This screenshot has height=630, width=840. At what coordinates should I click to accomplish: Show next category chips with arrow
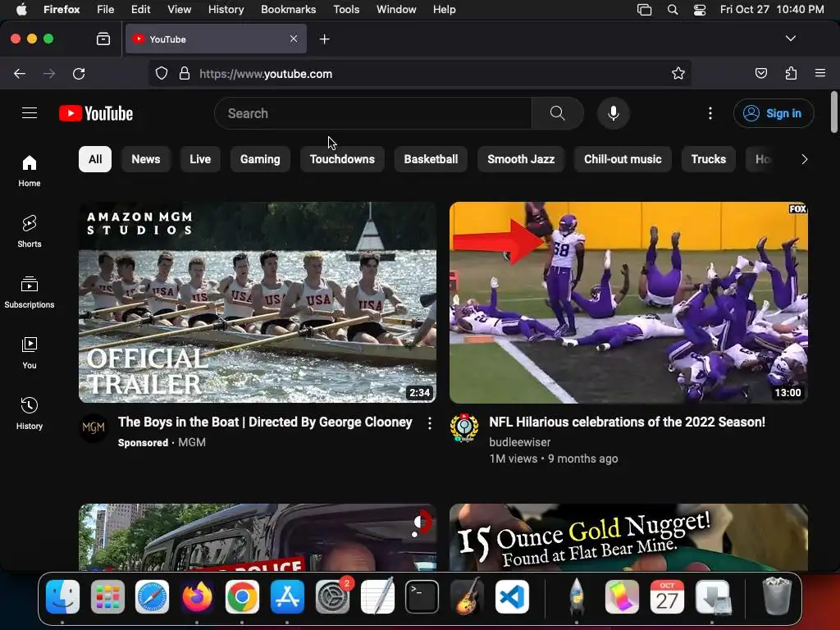coord(804,159)
